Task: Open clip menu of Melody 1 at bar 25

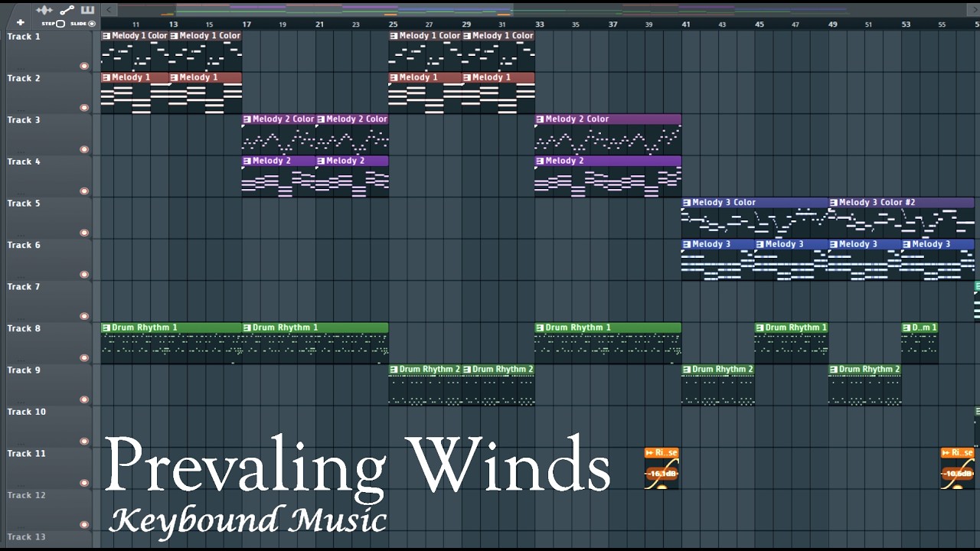Action: tap(394, 77)
